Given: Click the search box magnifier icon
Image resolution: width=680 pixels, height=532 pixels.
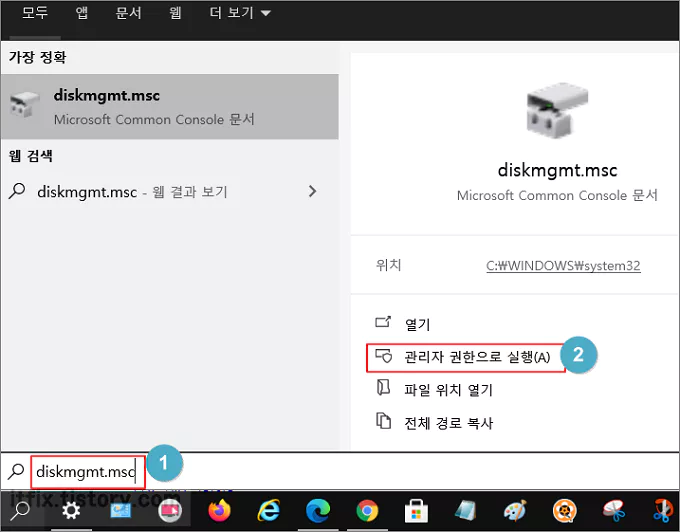Looking at the screenshot, I should tap(16, 471).
